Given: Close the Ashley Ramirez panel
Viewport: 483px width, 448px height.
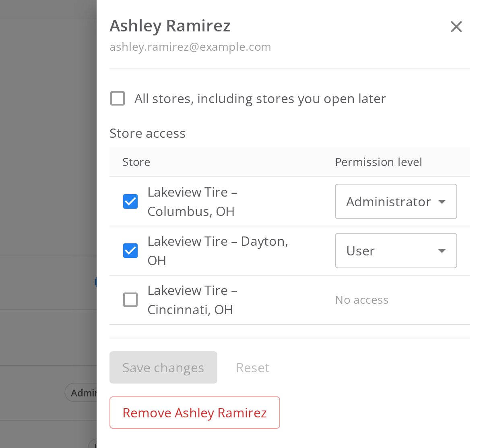Looking at the screenshot, I should pyautogui.click(x=456, y=27).
